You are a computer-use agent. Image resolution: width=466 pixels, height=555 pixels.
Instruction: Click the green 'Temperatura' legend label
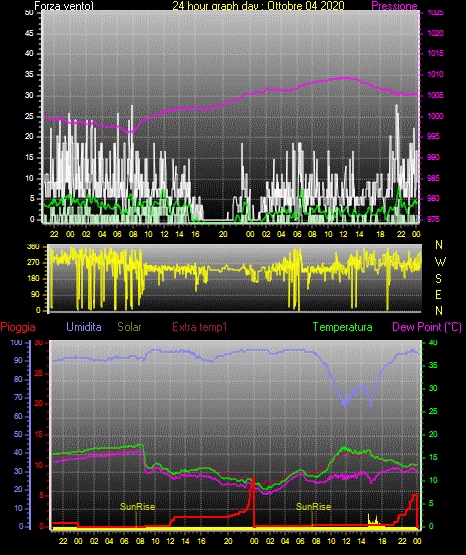pyautogui.click(x=342, y=327)
